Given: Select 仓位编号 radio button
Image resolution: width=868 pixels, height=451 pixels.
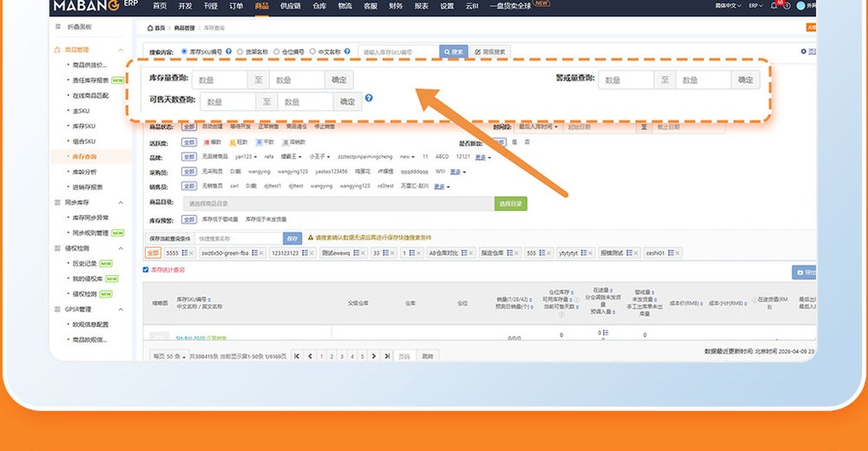Looking at the screenshot, I should pyautogui.click(x=276, y=51).
